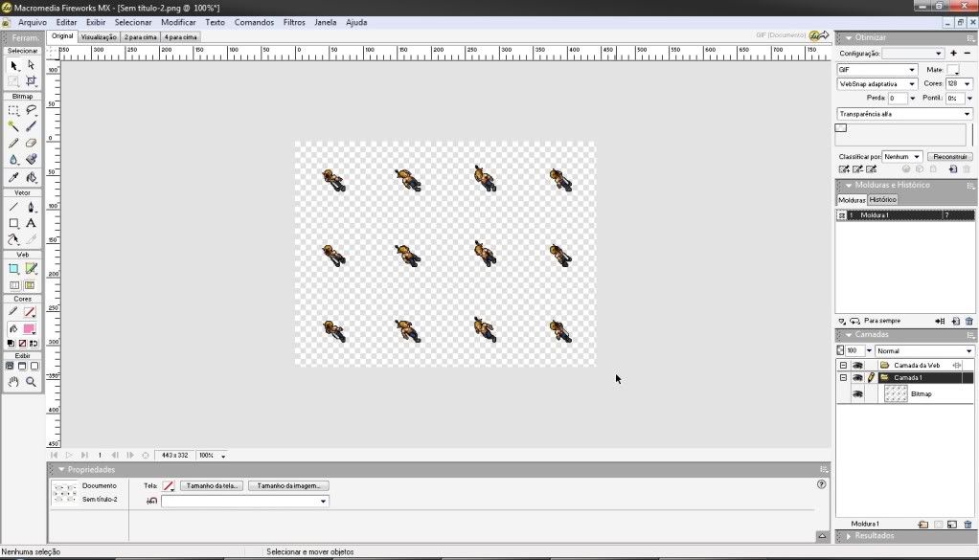Activate the Crop tool

31,82
